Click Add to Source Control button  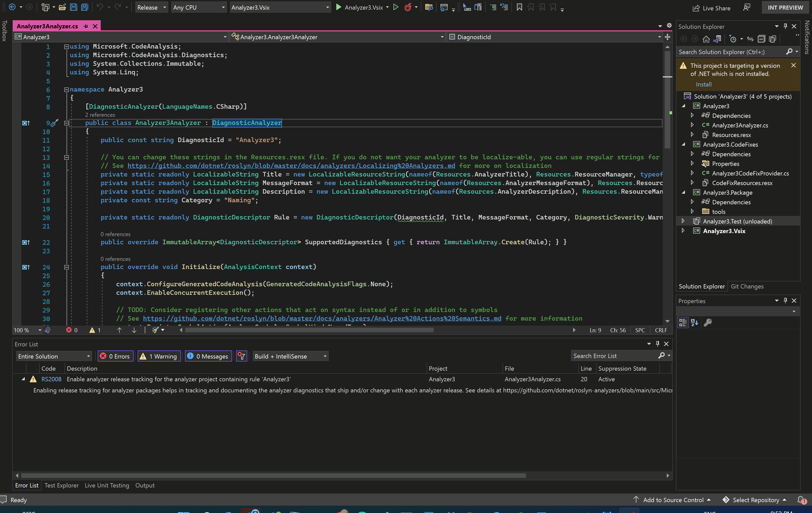[672, 500]
